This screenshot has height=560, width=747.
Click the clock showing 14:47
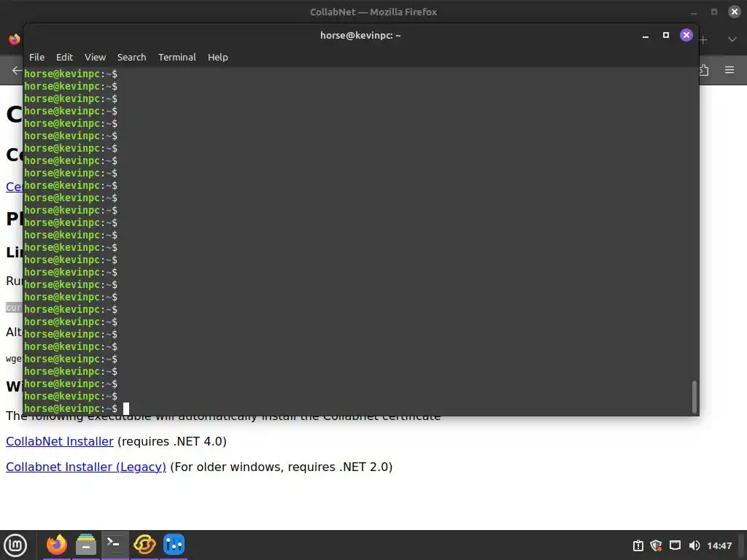point(719,545)
